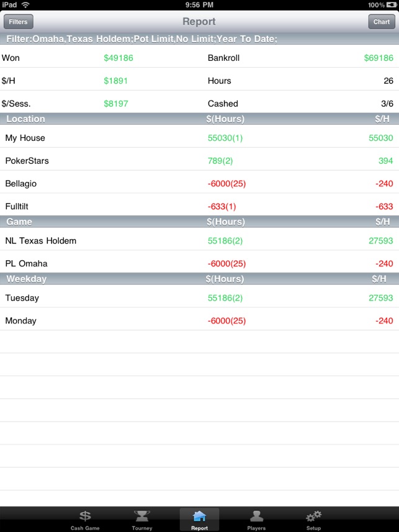The height and width of the screenshot is (532, 399).
Task: Show the Chart view
Action: pos(381,22)
